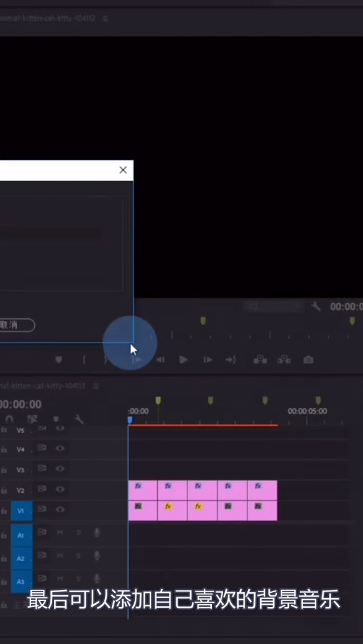Screen dimensions: 363x644
Task: Select first pink clip on V2
Action: coord(143,490)
